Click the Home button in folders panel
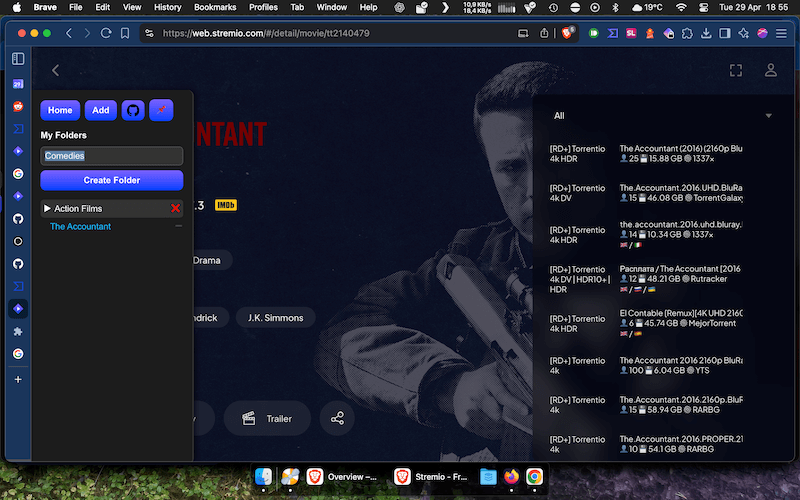Viewport: 800px width, 500px height. tap(60, 110)
